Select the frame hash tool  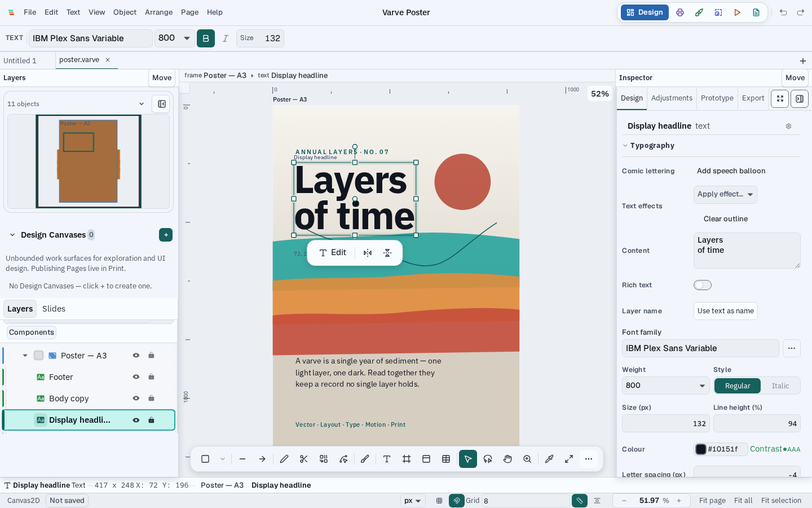click(x=407, y=459)
